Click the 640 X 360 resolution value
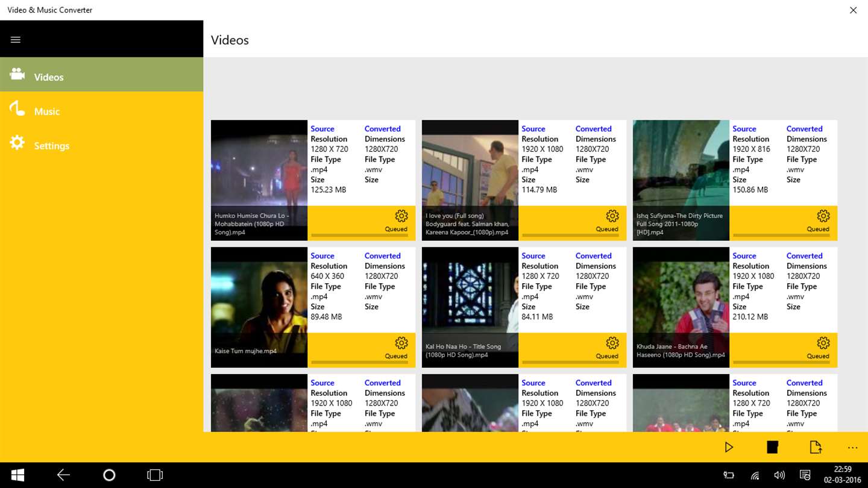868x488 pixels. [327, 276]
